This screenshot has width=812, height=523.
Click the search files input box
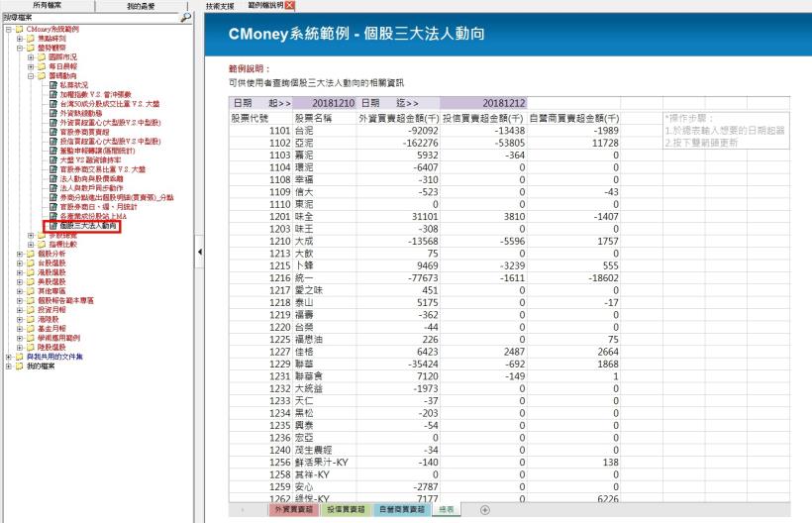tap(91, 18)
